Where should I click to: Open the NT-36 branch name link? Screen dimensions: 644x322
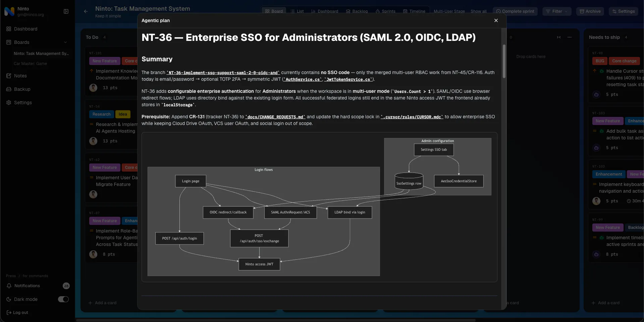(x=223, y=73)
